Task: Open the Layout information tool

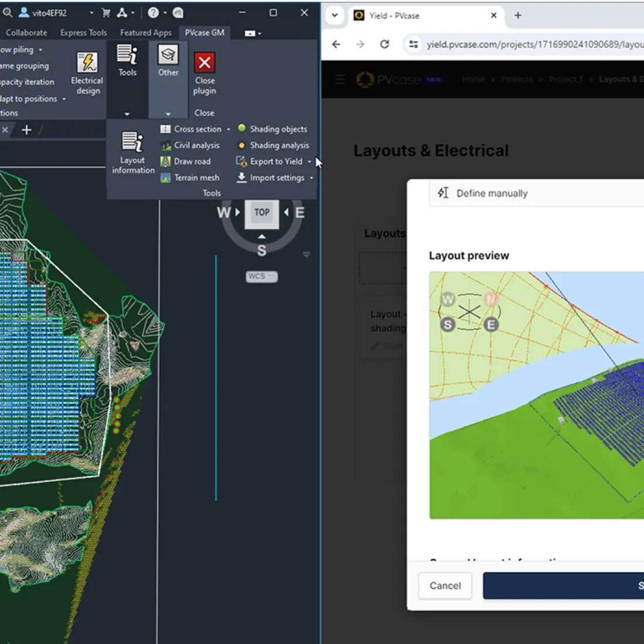Action: tap(133, 153)
